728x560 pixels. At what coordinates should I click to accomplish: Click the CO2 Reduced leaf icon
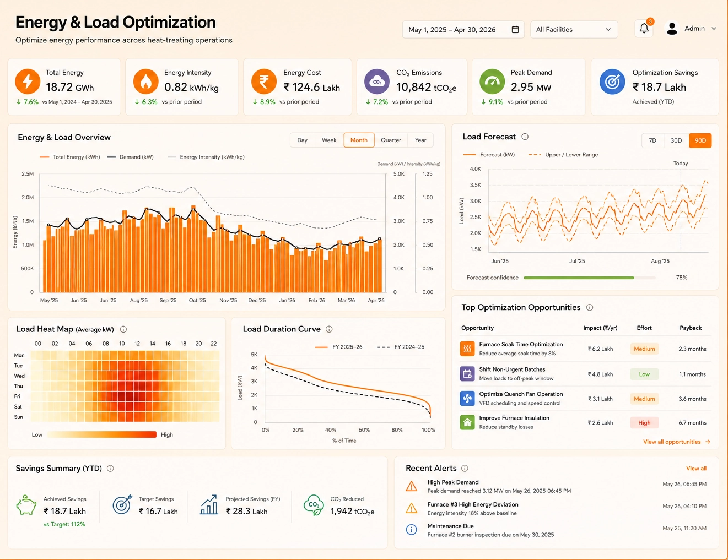coord(314,505)
